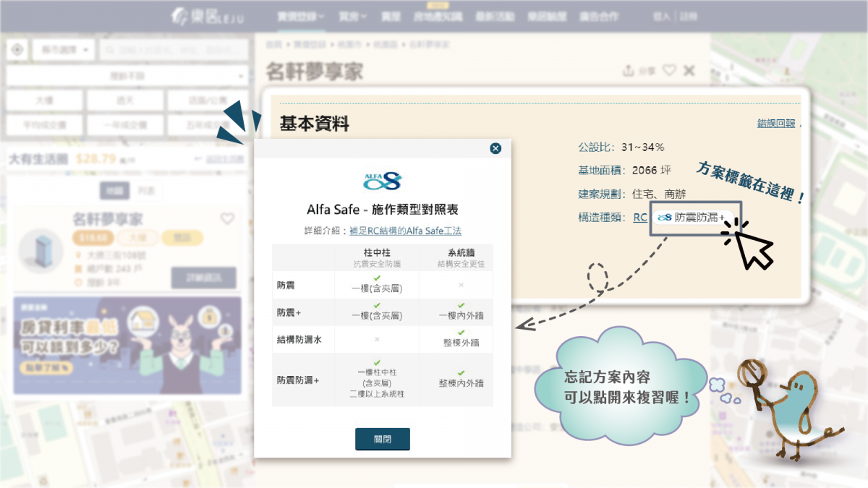Click the 東居 LEJU site logo
The height and width of the screenshot is (488, 868).
pos(206,16)
